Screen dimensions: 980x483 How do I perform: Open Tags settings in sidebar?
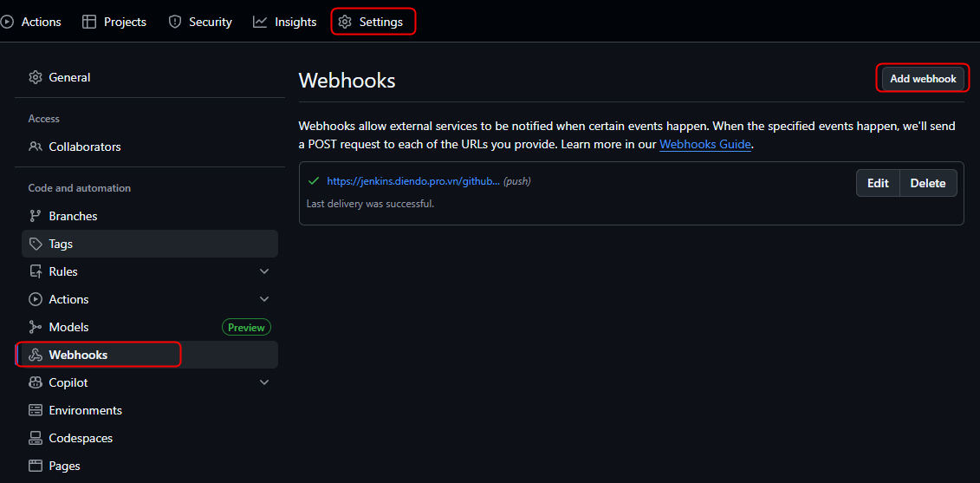[x=61, y=244]
